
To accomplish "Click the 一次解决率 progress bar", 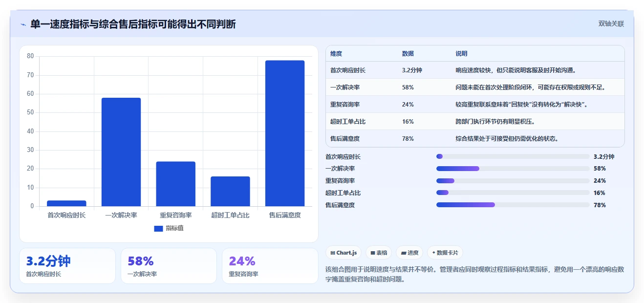I will [513, 169].
